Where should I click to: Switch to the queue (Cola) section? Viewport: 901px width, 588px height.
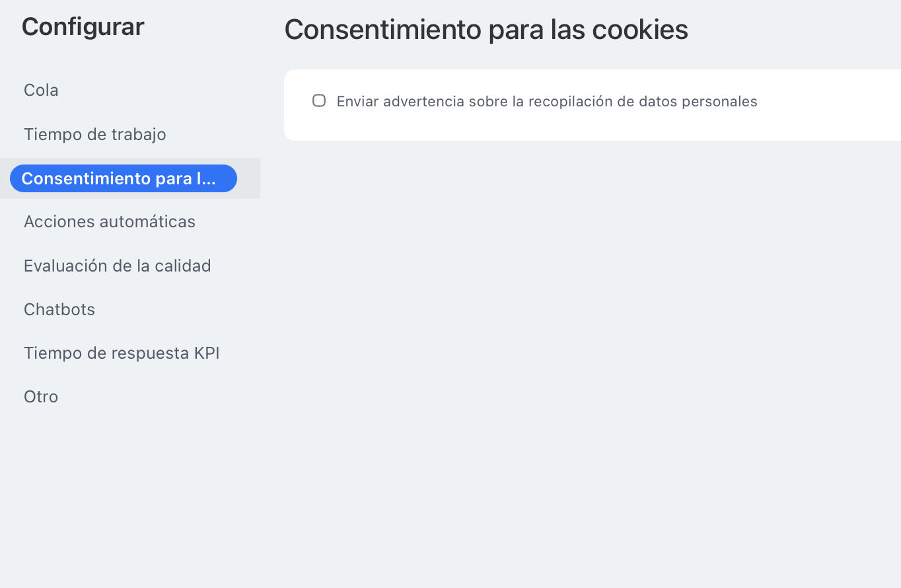coord(41,90)
